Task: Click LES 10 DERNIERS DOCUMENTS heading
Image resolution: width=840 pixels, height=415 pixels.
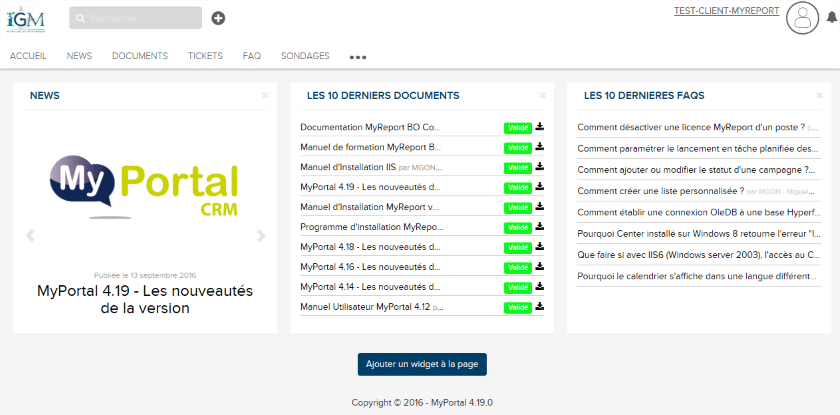Action: click(x=383, y=96)
